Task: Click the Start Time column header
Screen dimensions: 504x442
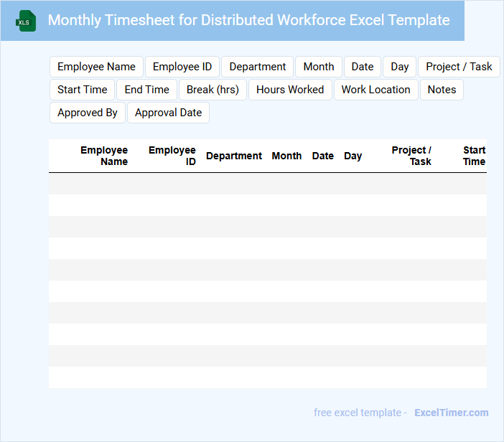Action: (x=474, y=156)
